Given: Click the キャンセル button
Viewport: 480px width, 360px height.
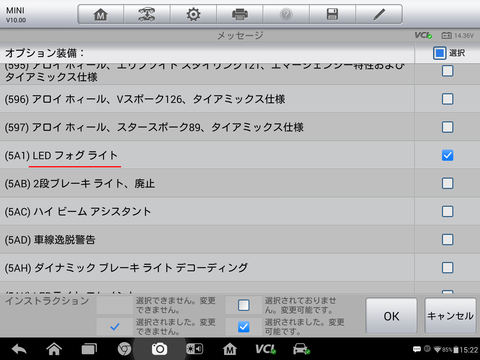Looking at the screenshot, I should click(x=450, y=316).
